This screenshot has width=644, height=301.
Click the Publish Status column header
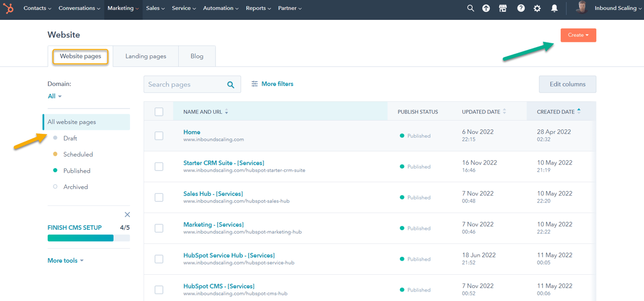tap(418, 112)
